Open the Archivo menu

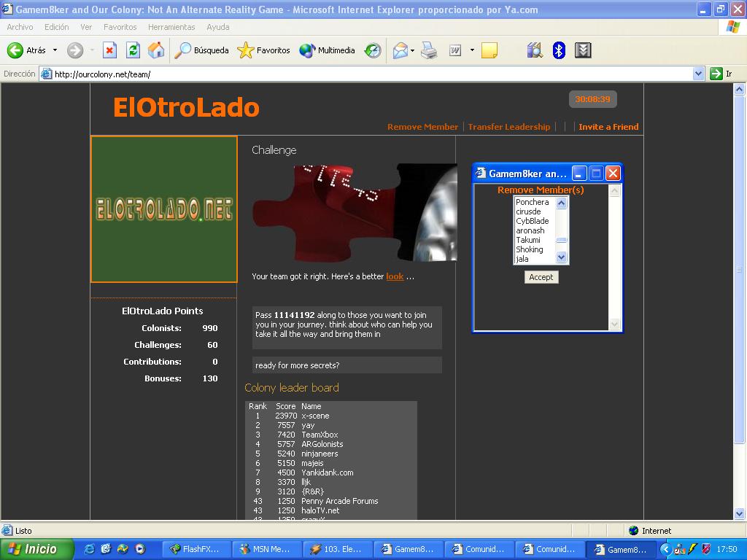20,27
